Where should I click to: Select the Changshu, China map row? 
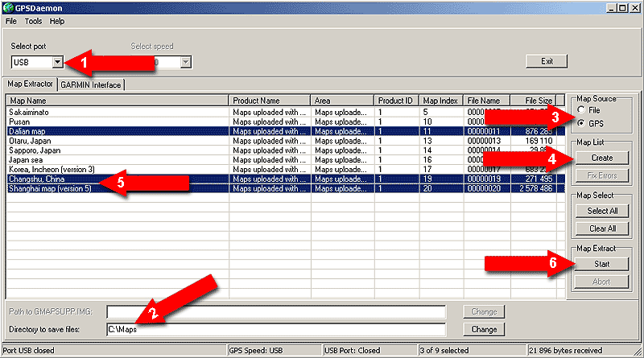click(x=286, y=179)
